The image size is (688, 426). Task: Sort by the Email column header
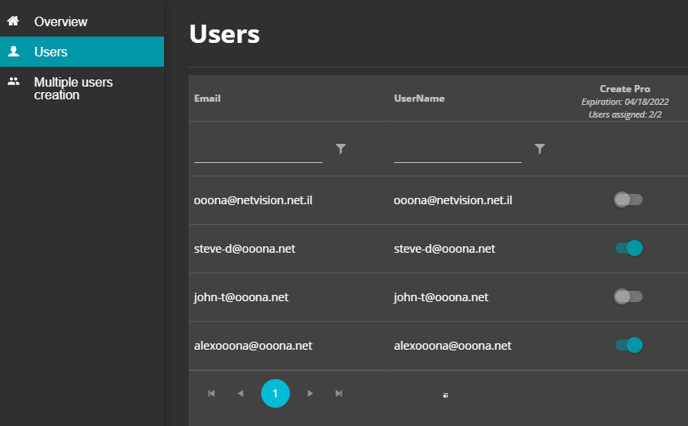(207, 99)
